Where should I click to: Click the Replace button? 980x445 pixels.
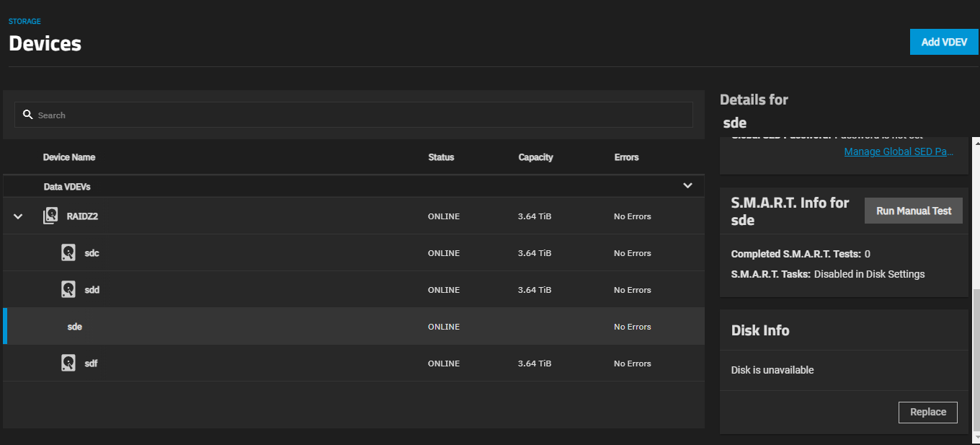pos(928,412)
